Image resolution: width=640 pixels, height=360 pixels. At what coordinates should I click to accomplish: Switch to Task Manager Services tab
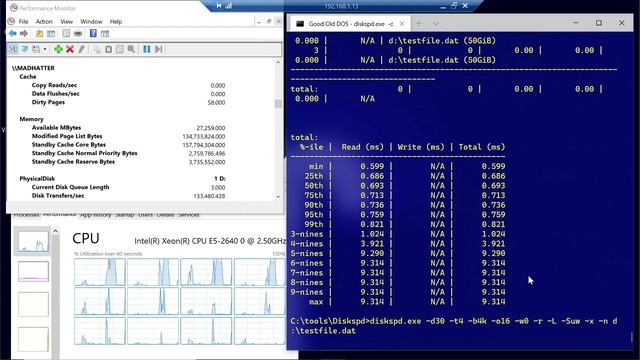click(189, 215)
